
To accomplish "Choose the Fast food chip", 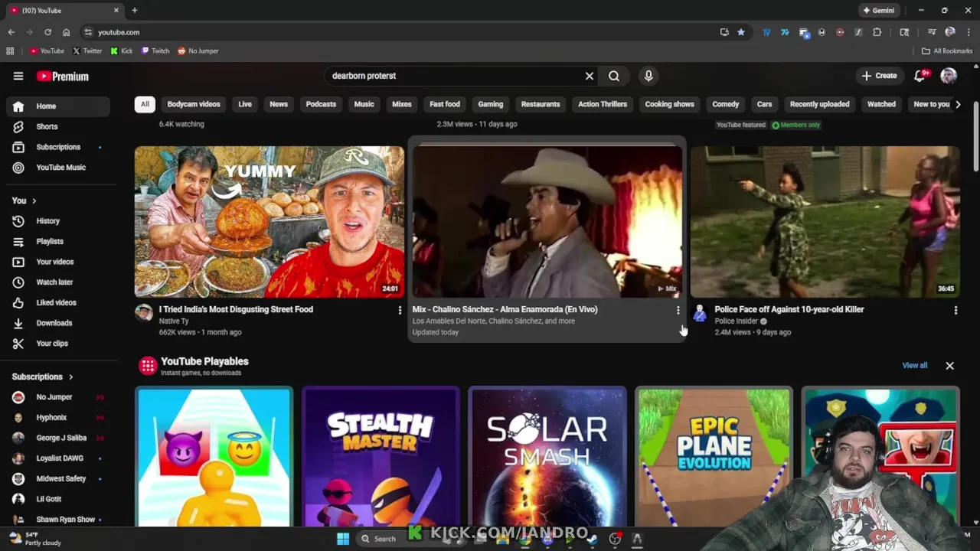I will pyautogui.click(x=445, y=104).
